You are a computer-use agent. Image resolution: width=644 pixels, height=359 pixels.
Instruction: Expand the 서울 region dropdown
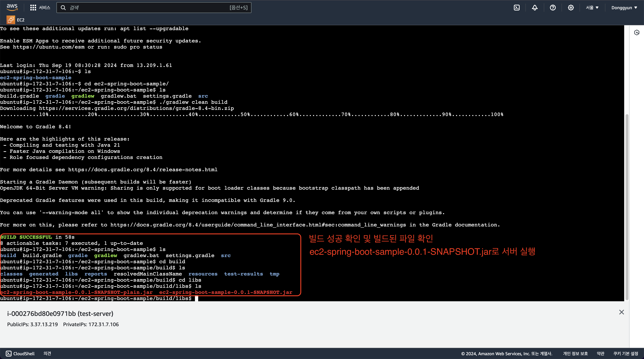point(592,8)
